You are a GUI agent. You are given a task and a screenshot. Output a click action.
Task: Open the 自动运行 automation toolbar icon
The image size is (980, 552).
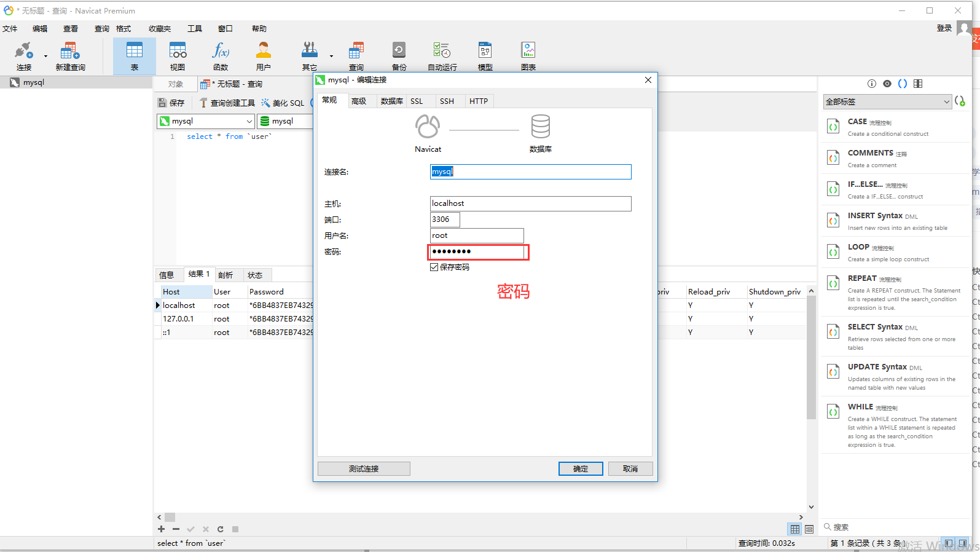(442, 56)
